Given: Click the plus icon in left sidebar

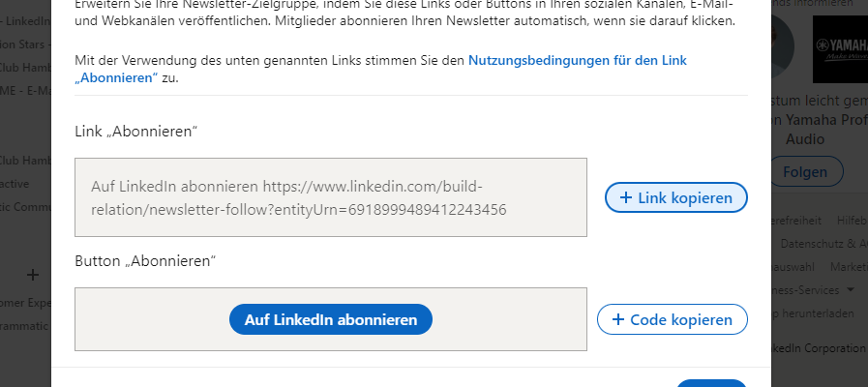Looking at the screenshot, I should coord(31,275).
